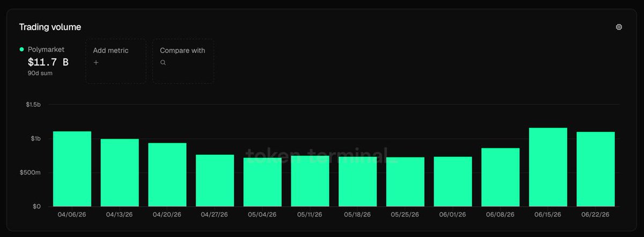This screenshot has width=644, height=237.
Task: Select the Polymarket metric label
Action: tap(46, 49)
